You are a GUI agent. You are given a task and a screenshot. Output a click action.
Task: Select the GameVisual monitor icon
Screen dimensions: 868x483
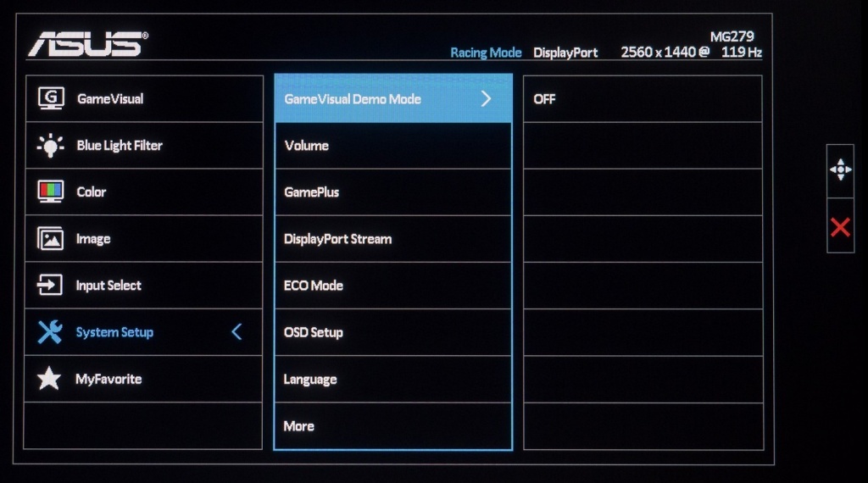[51, 98]
